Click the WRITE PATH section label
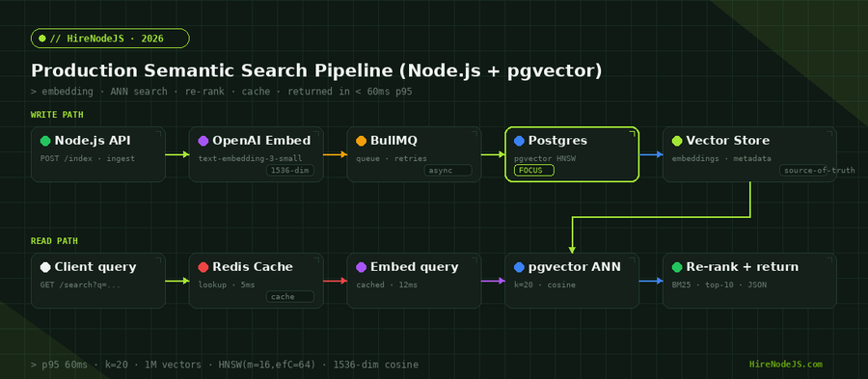868x379 pixels. click(57, 115)
